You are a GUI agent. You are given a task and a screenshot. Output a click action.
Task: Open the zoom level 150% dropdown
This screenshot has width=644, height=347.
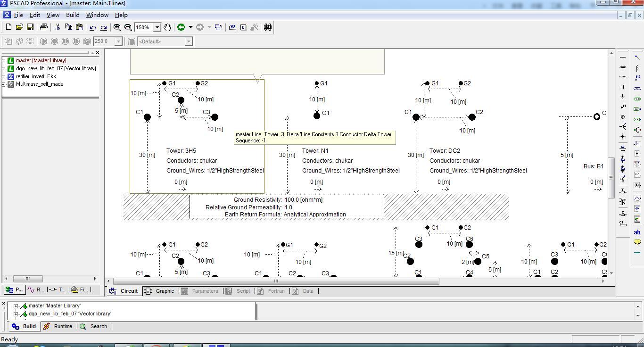click(157, 27)
